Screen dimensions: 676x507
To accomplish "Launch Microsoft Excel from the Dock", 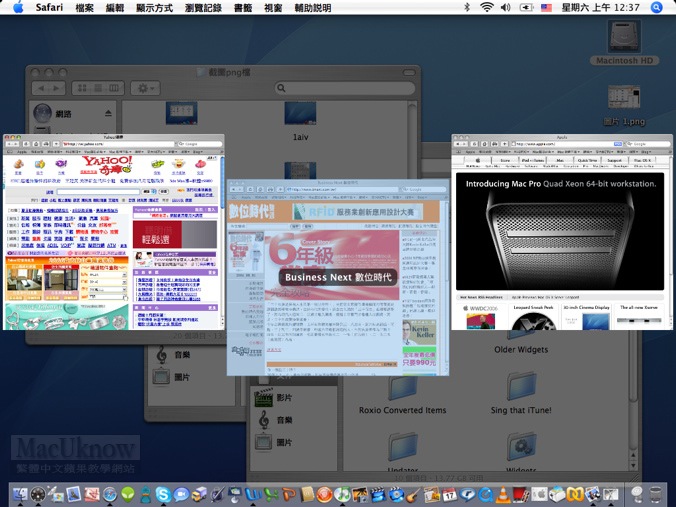I will (271, 494).
